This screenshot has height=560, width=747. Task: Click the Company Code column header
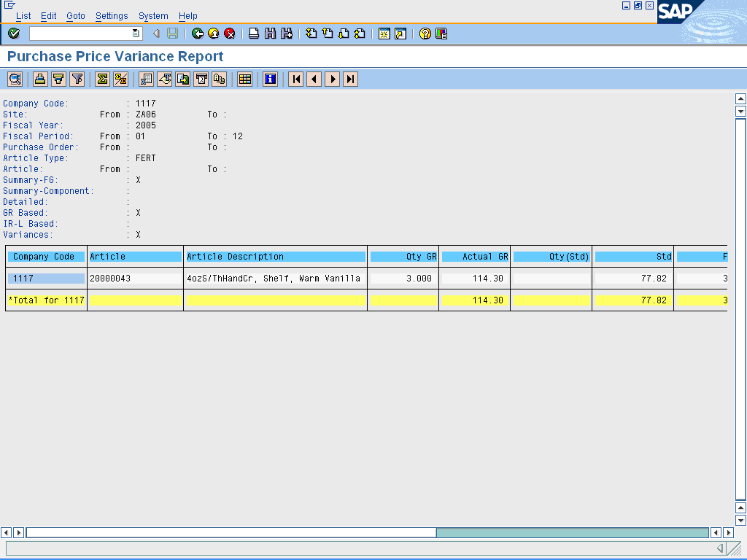point(46,257)
